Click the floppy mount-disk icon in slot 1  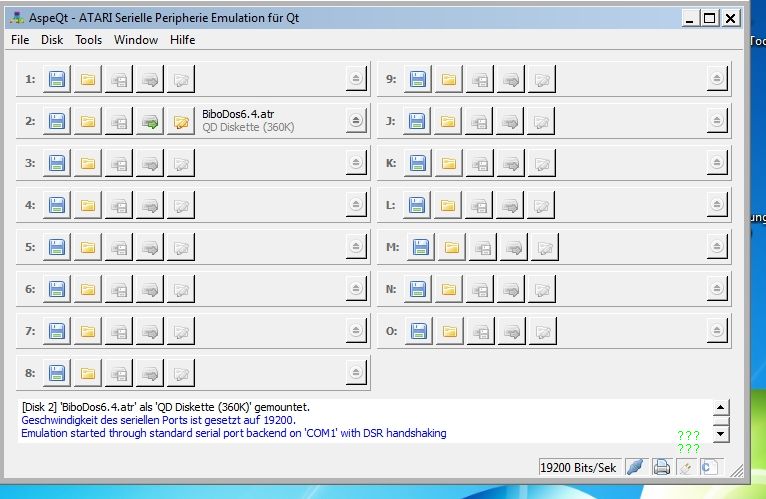pyautogui.click(x=57, y=79)
